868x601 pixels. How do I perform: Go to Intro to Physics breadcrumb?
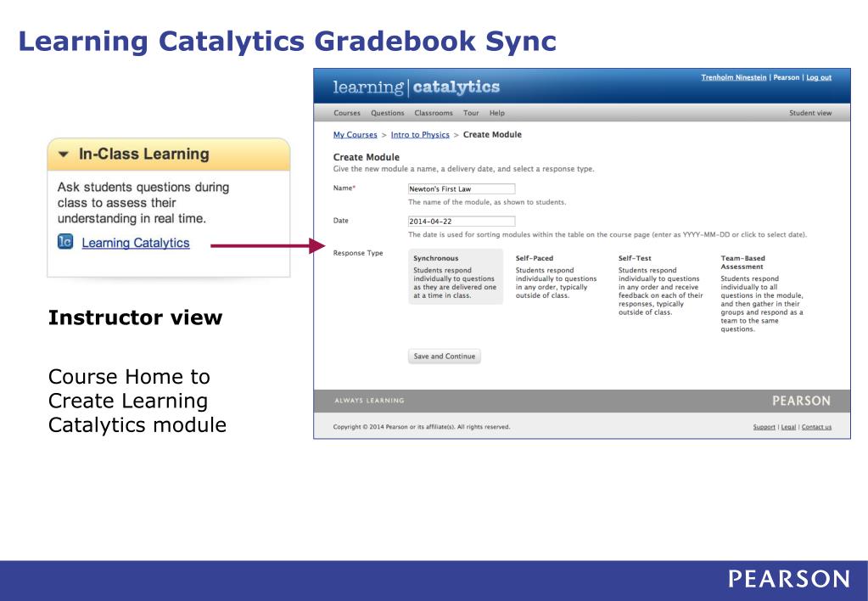pos(420,135)
